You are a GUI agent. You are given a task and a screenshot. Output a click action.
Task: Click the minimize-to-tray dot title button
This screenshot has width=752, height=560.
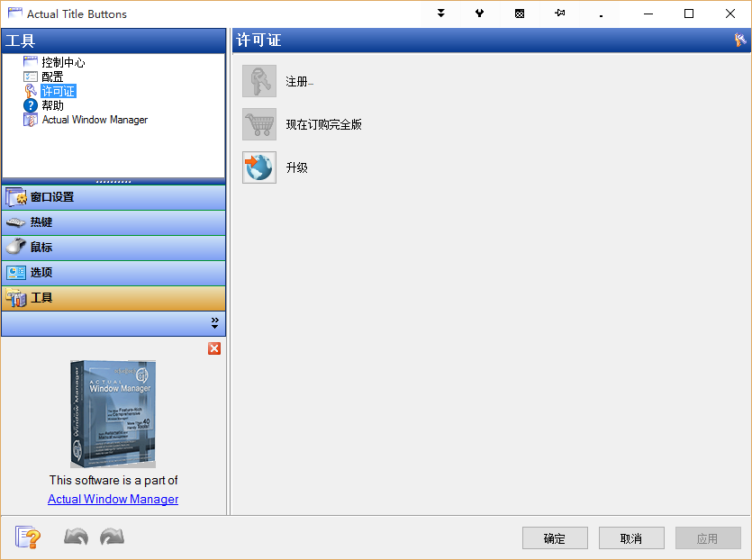pyautogui.click(x=599, y=14)
